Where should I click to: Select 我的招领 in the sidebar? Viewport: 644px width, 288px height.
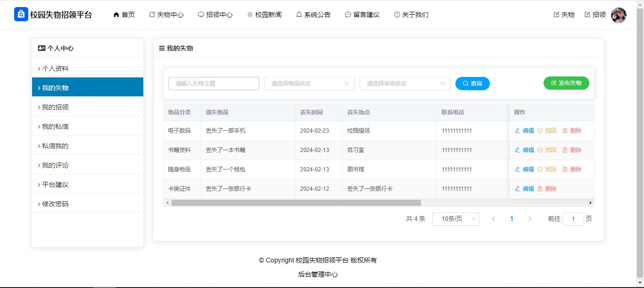point(55,107)
